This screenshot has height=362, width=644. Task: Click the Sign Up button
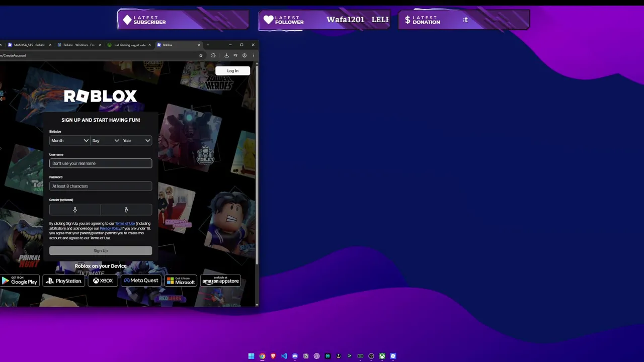pyautogui.click(x=101, y=250)
